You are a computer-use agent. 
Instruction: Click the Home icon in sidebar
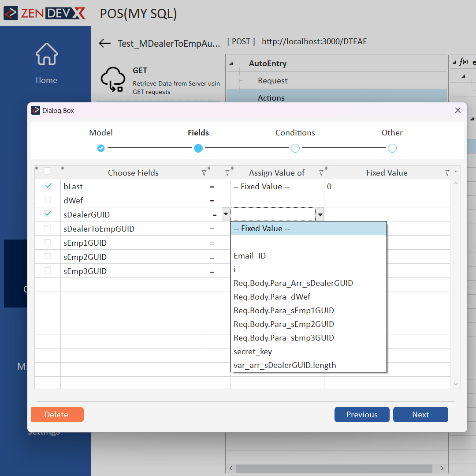click(x=46, y=54)
